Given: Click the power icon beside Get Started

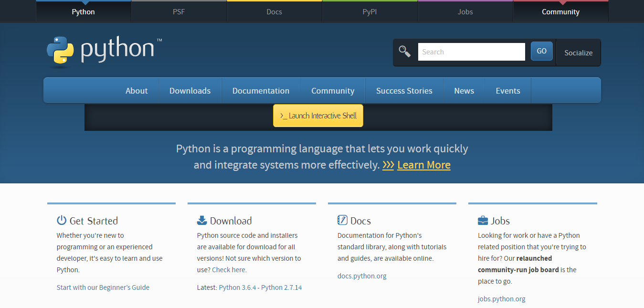Looking at the screenshot, I should (62, 220).
